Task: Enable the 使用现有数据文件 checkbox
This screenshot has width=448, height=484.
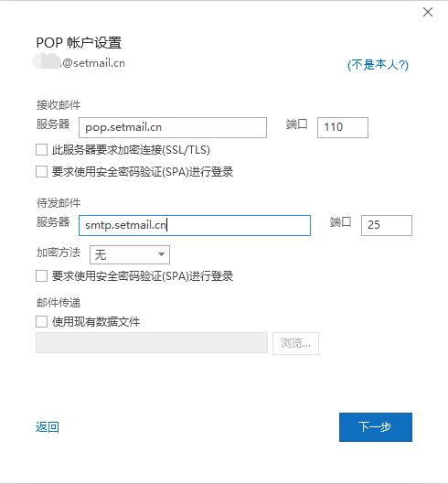Action: pos(42,321)
